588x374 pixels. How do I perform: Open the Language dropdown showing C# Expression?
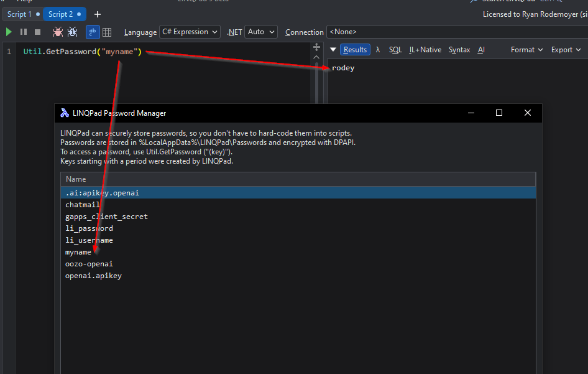pos(190,32)
